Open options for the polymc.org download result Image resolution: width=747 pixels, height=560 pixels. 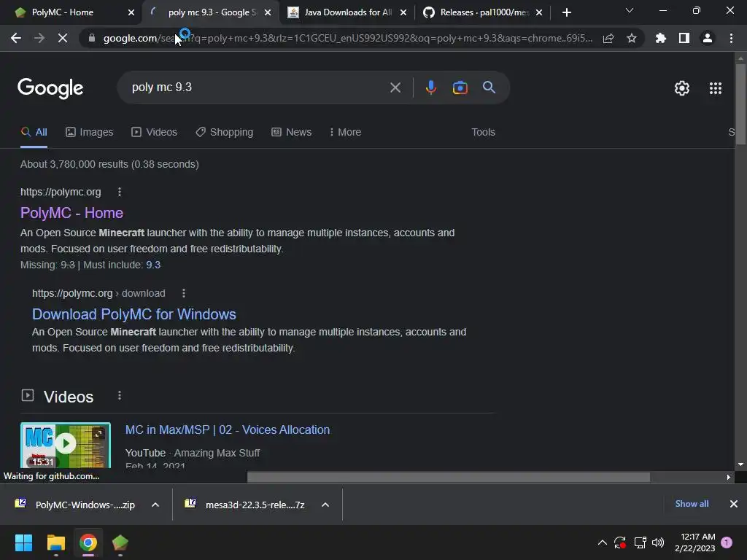[x=184, y=293]
